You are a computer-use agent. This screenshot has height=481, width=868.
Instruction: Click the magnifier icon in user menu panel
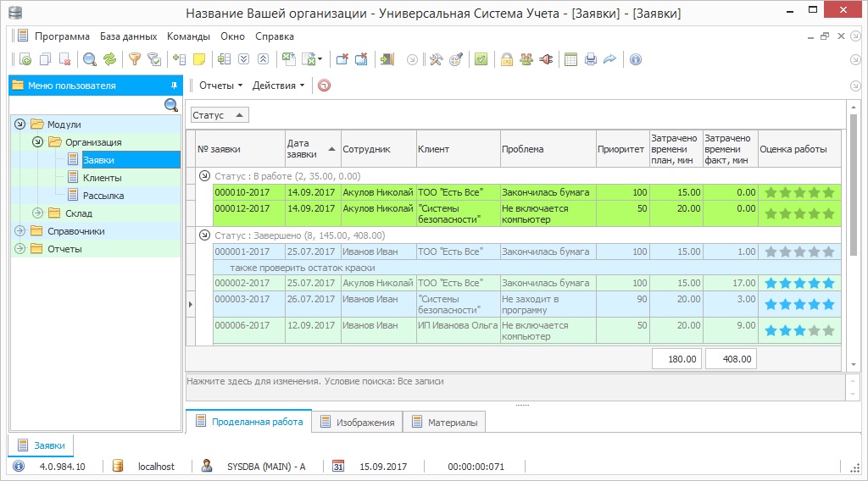click(171, 105)
